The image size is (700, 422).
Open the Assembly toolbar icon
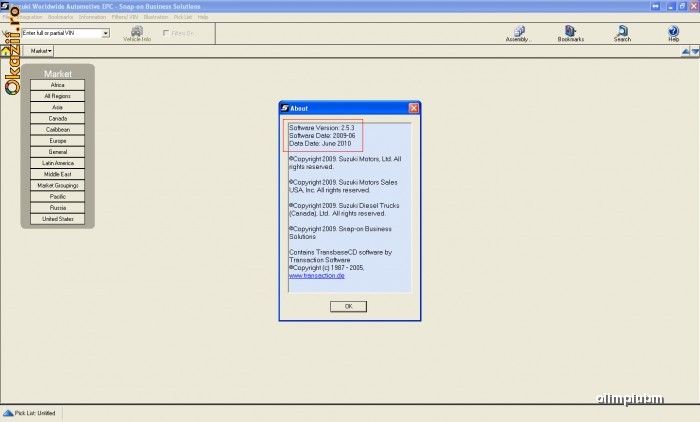click(518, 34)
